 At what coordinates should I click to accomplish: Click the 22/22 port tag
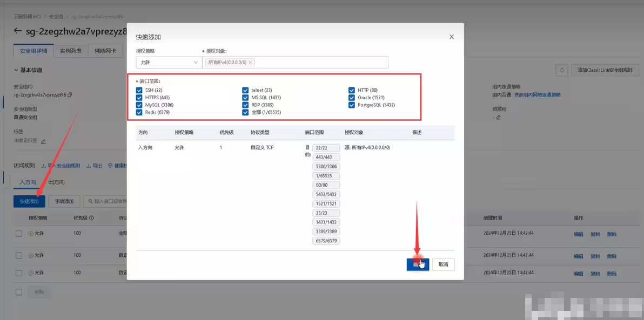pos(326,148)
